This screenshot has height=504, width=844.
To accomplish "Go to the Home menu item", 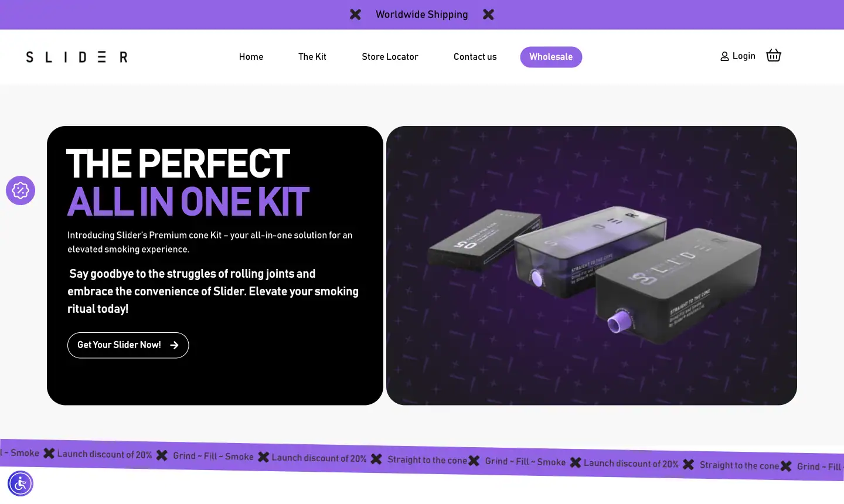I will pyautogui.click(x=251, y=57).
